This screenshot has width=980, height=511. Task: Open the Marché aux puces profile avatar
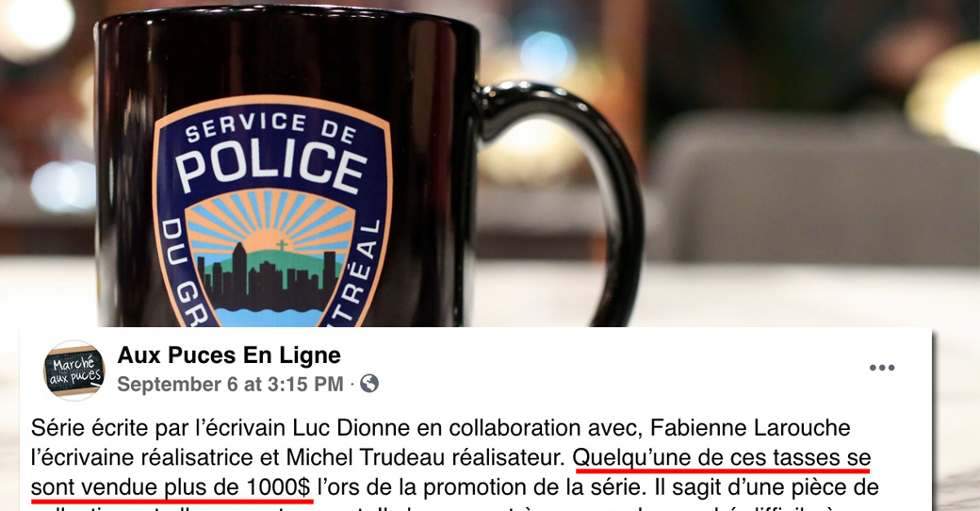click(x=74, y=371)
